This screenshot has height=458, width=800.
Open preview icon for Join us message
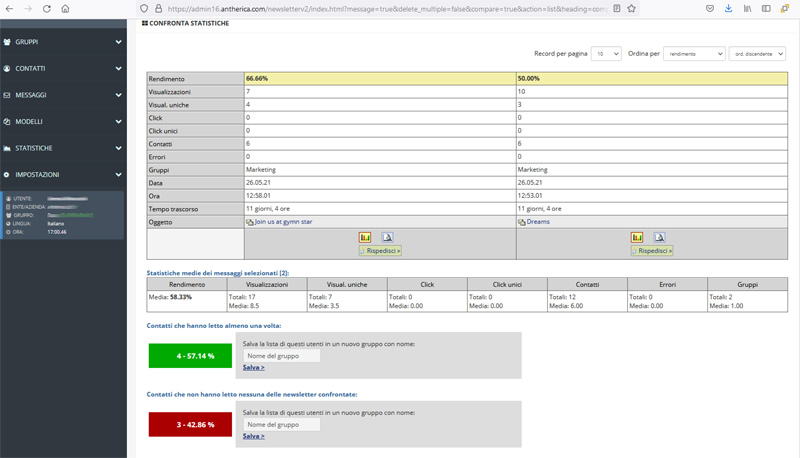[387, 237]
